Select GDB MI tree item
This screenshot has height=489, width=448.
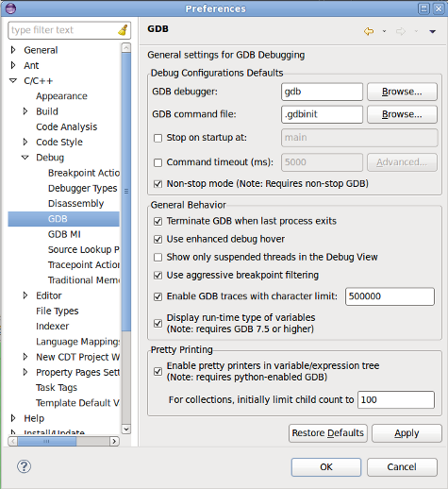click(x=64, y=234)
